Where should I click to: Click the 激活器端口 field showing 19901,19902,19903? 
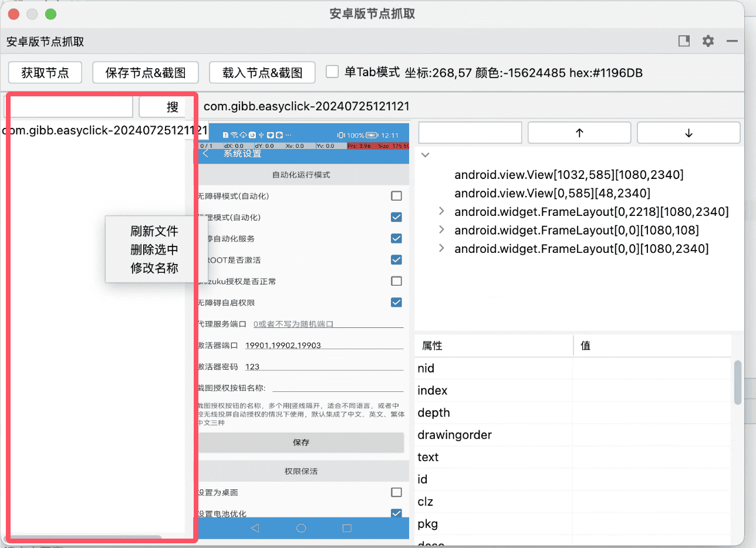coord(323,345)
